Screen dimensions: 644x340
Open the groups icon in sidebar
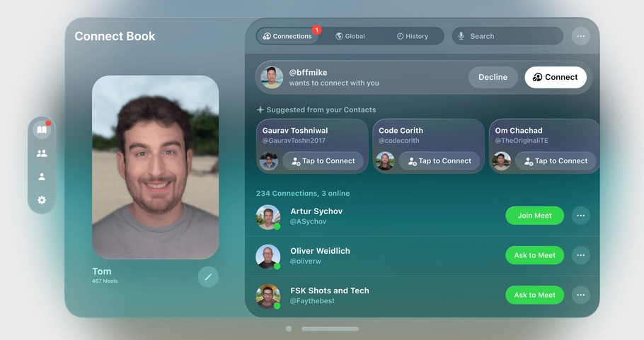(42, 153)
